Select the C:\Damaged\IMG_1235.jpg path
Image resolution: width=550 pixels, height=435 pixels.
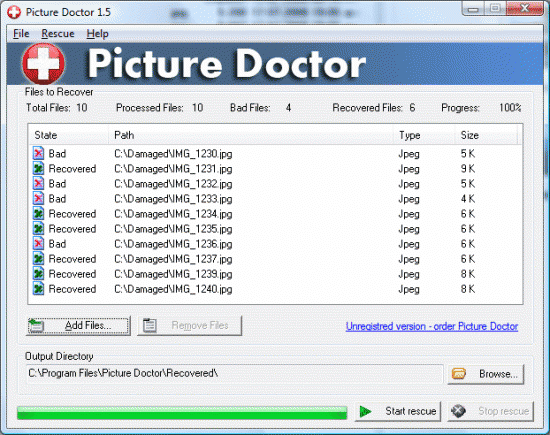click(173, 229)
